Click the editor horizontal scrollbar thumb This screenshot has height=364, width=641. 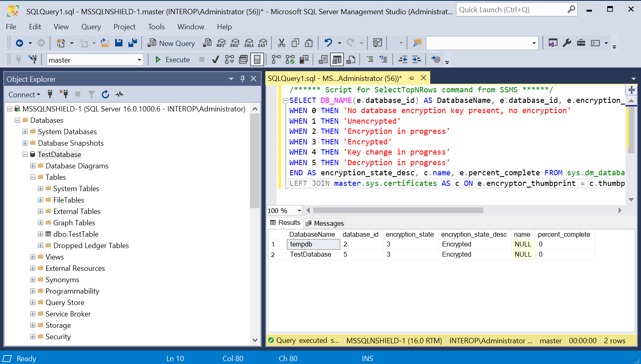[398, 210]
